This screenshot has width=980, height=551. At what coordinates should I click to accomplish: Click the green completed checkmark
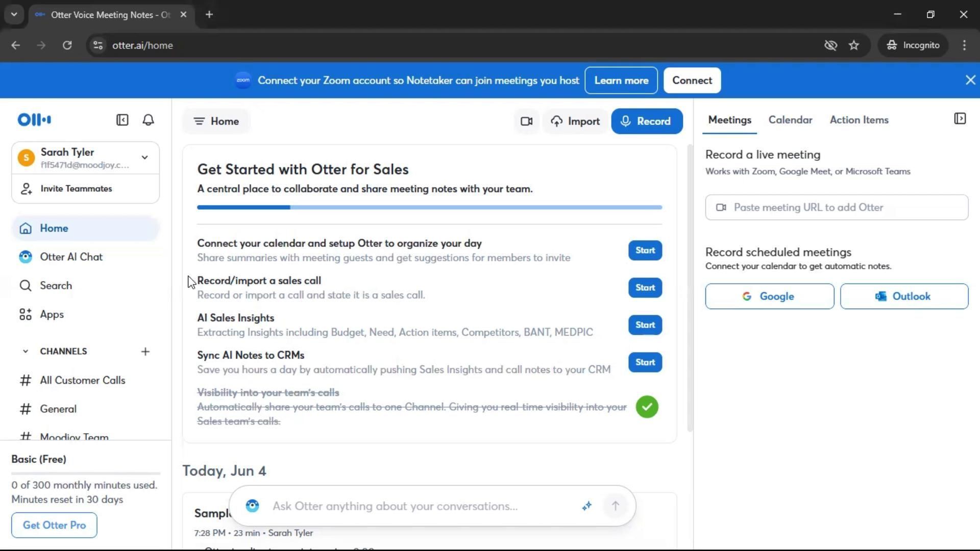coord(647,407)
